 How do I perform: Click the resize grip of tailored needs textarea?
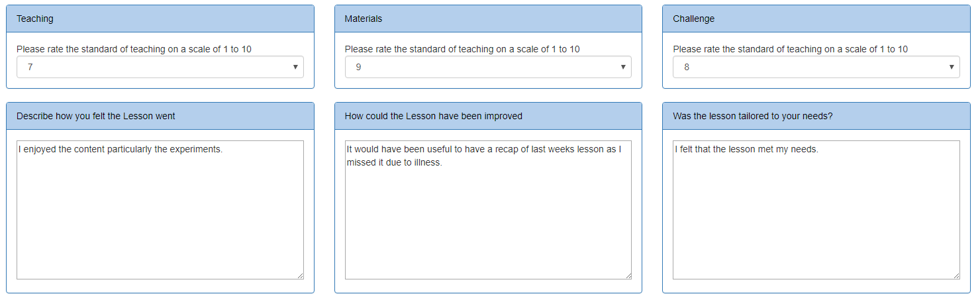pyautogui.click(x=956, y=275)
